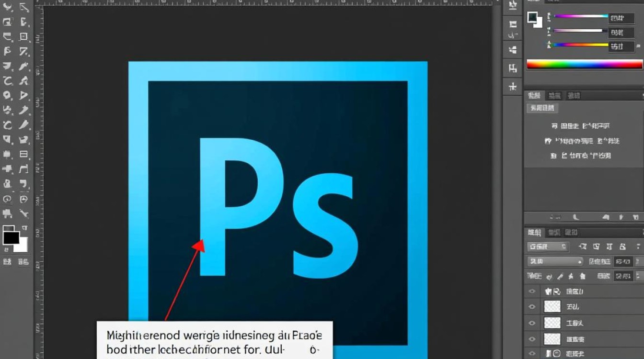644x359 pixels.
Task: Select the arrow tool at the toolbox's top-right
Action: (23, 7)
